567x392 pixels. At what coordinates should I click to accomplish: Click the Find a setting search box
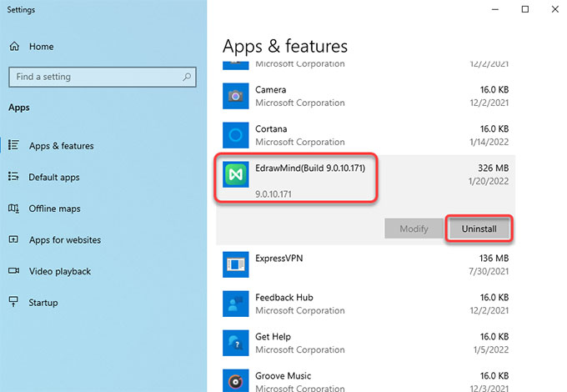point(103,77)
